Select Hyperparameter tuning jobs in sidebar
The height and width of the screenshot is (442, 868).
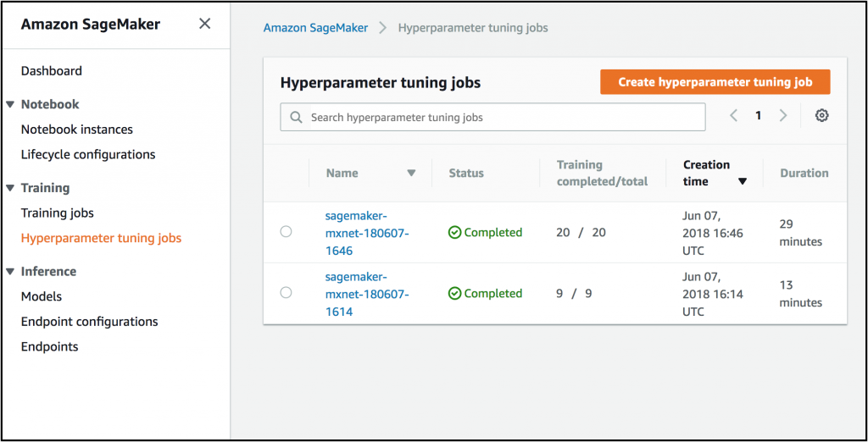(102, 238)
